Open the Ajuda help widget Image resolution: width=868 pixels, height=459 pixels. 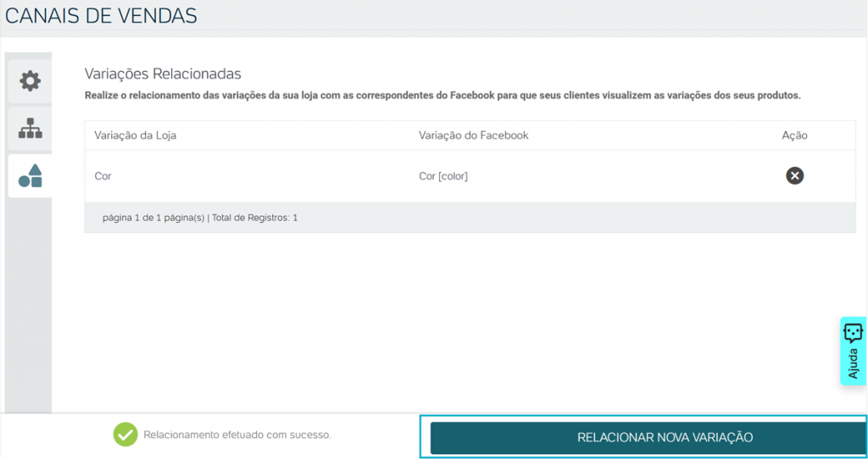point(853,351)
